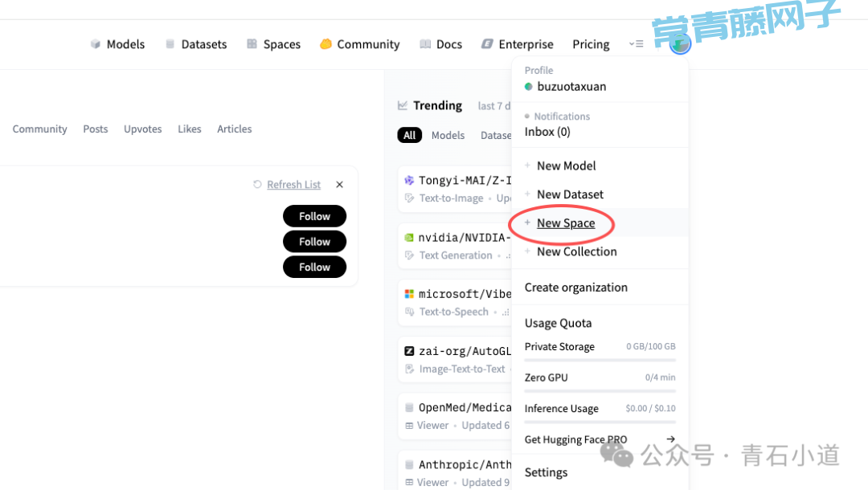Viewport: 868px width, 490px height.
Task: Click the Tongyi-MAI model avatar icon
Action: [x=409, y=181]
